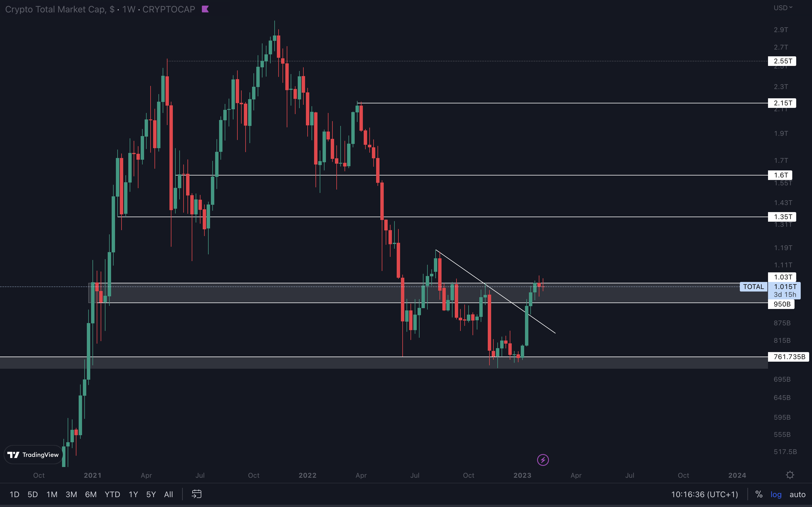Viewport: 812px width, 507px height.
Task: Click the purple flag icon beside CRYPTOCAP
Action: [x=205, y=9]
